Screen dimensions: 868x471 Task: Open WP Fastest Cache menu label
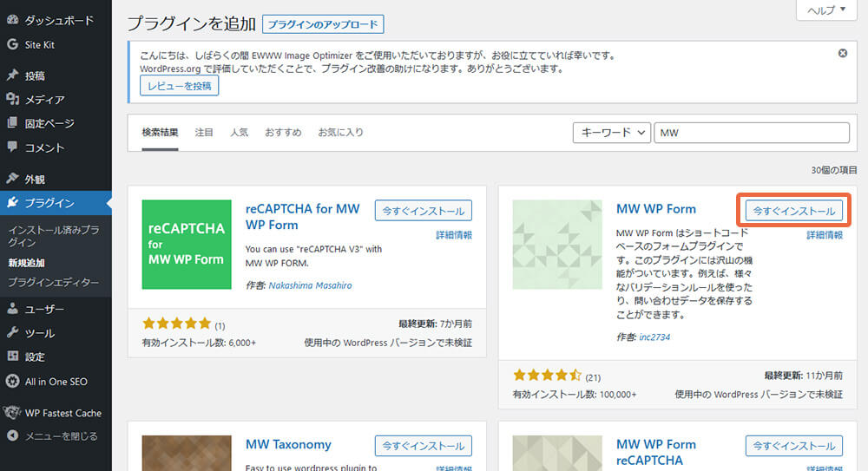tap(63, 413)
